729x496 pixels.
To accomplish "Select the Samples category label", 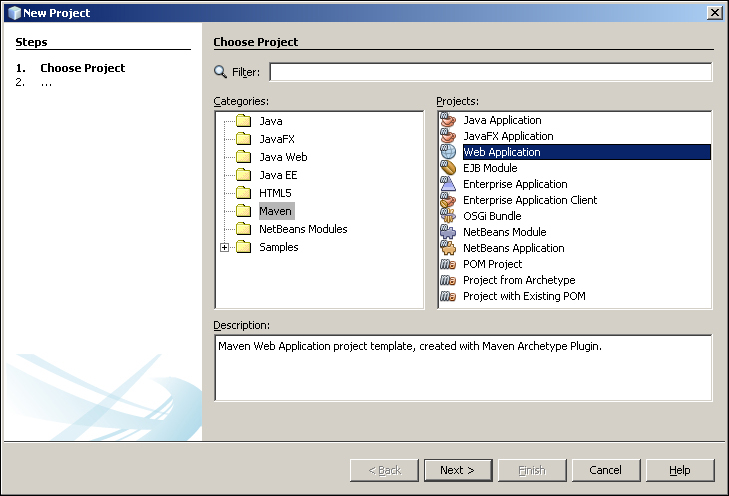I will [278, 247].
